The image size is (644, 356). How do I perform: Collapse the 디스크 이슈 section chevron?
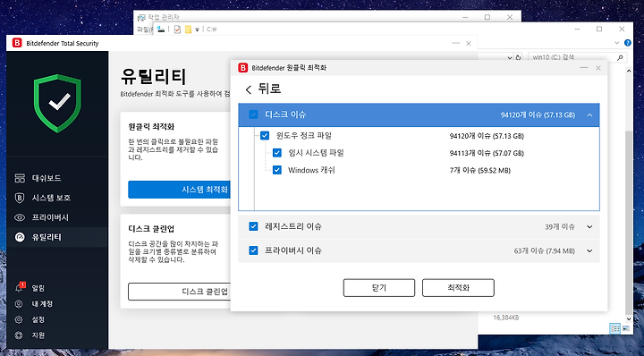pyautogui.click(x=589, y=115)
